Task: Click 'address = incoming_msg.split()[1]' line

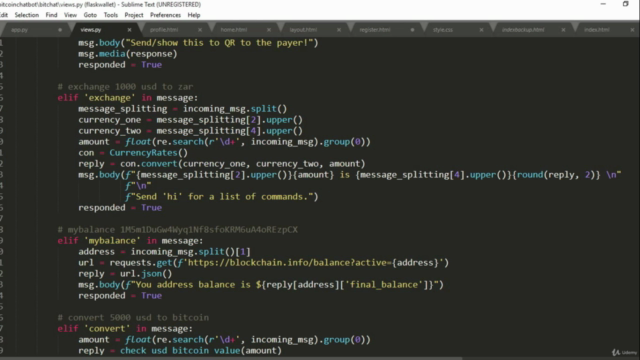Action: [164, 252]
